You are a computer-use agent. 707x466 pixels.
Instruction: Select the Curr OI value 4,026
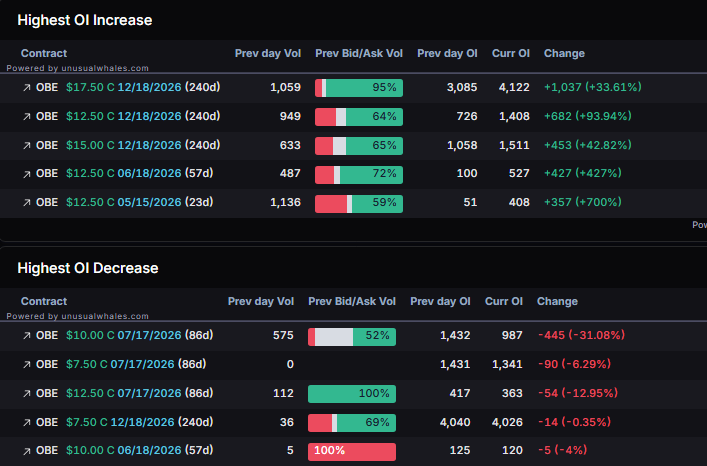507,422
